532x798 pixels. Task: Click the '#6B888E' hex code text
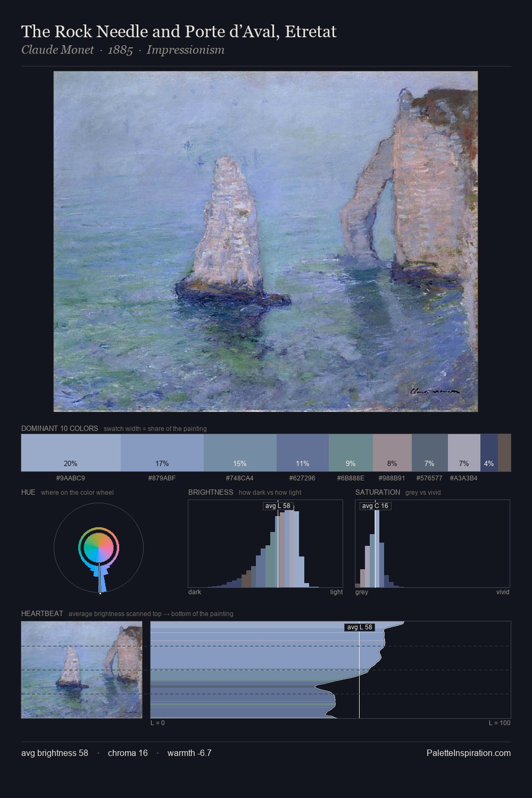351,478
